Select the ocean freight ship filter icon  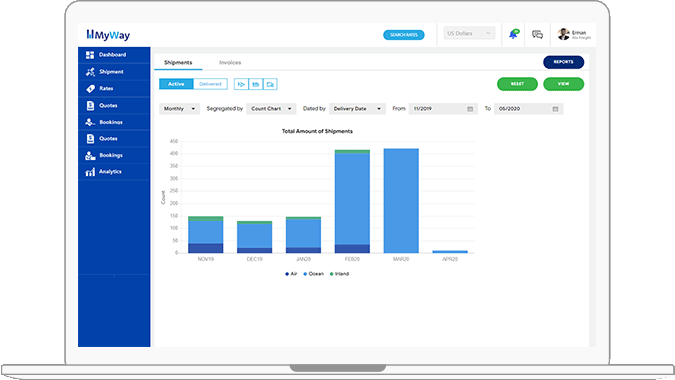tap(256, 84)
